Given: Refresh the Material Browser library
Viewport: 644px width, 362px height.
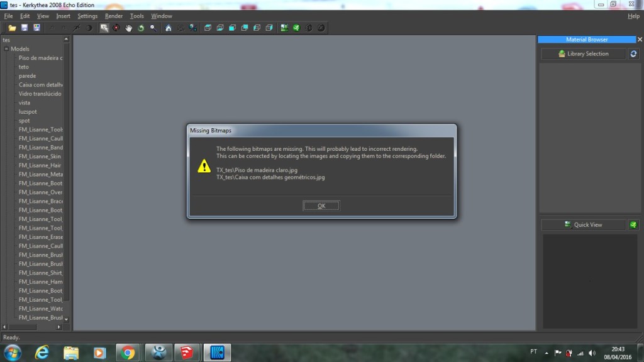Looking at the screenshot, I should [633, 54].
